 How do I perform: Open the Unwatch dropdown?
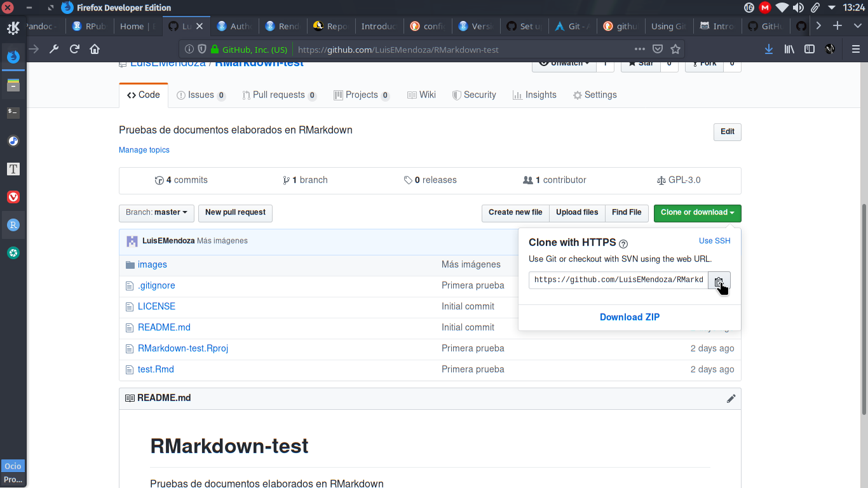pyautogui.click(x=564, y=64)
